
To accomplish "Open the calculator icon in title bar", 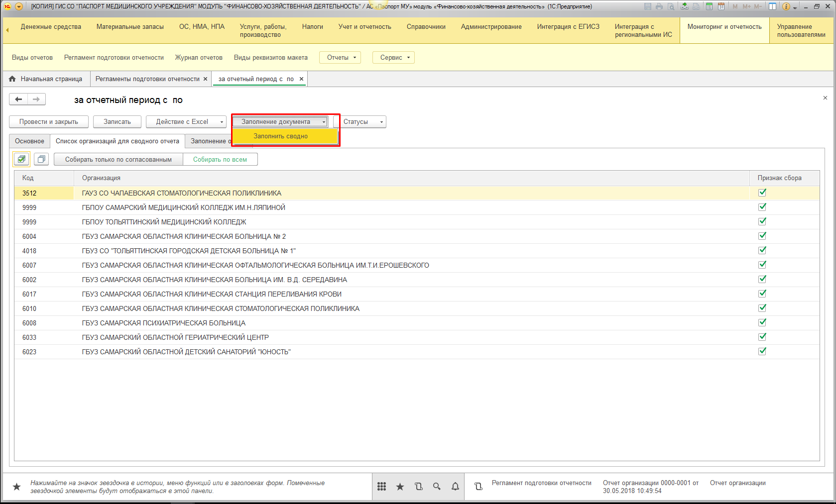I will click(709, 6).
